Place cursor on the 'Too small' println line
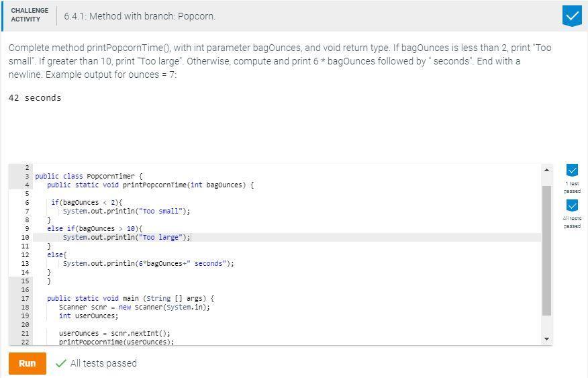The height and width of the screenshot is (378, 588). (x=126, y=211)
